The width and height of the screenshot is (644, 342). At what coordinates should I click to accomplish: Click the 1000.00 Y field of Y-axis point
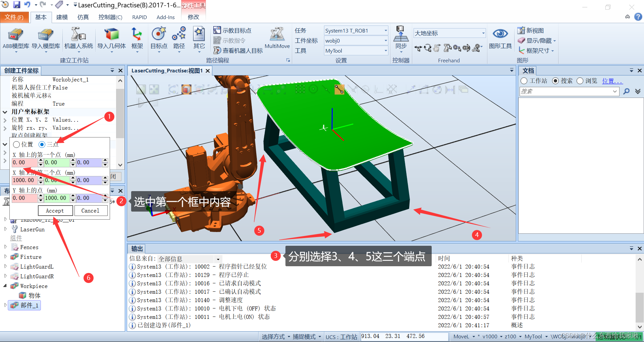(57, 198)
